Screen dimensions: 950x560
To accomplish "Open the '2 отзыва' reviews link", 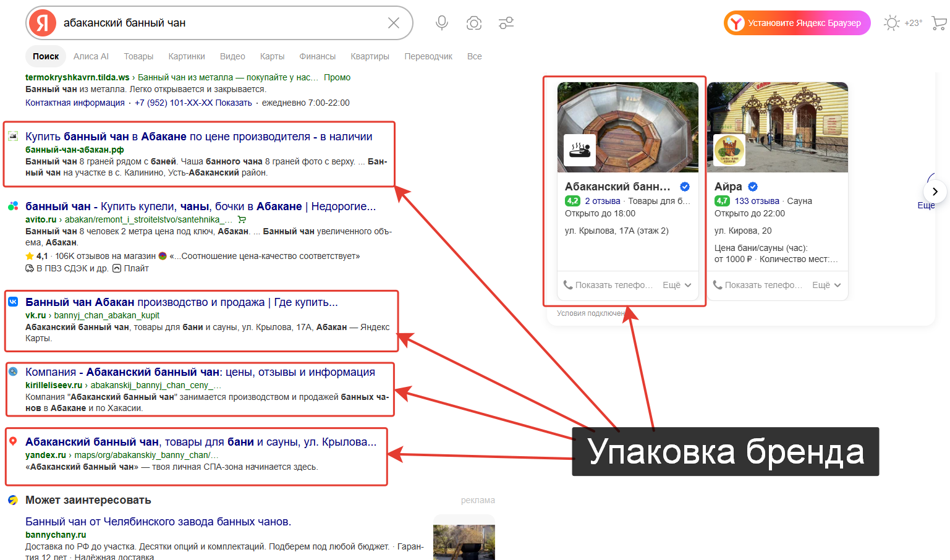I will tap(603, 201).
